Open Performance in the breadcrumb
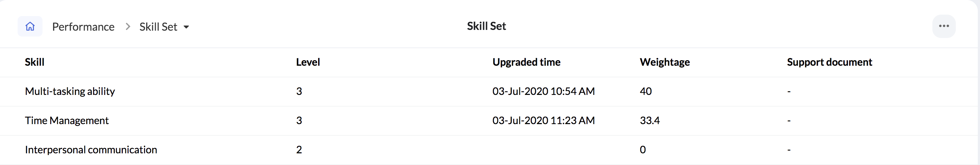This screenshot has height=165, width=980. [83, 27]
